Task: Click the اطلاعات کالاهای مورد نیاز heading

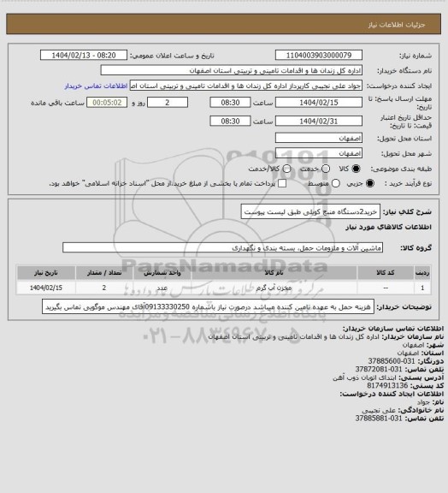Action: click(x=388, y=227)
